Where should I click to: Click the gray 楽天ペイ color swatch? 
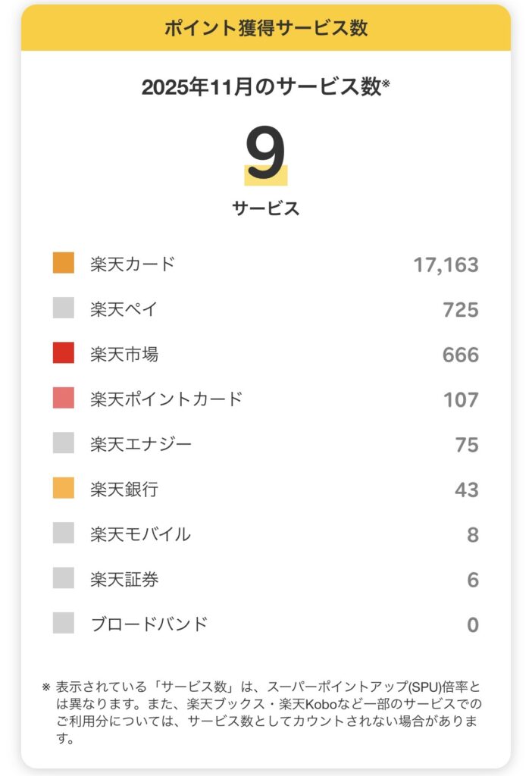click(64, 308)
